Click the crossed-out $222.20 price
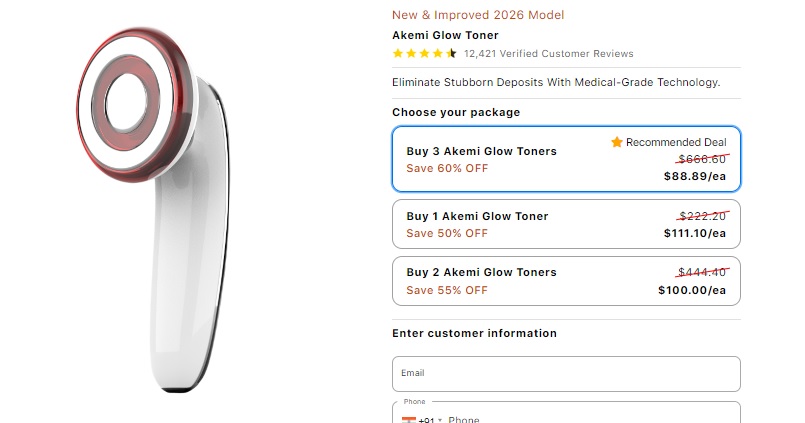This screenshot has height=423, width=805. click(703, 216)
